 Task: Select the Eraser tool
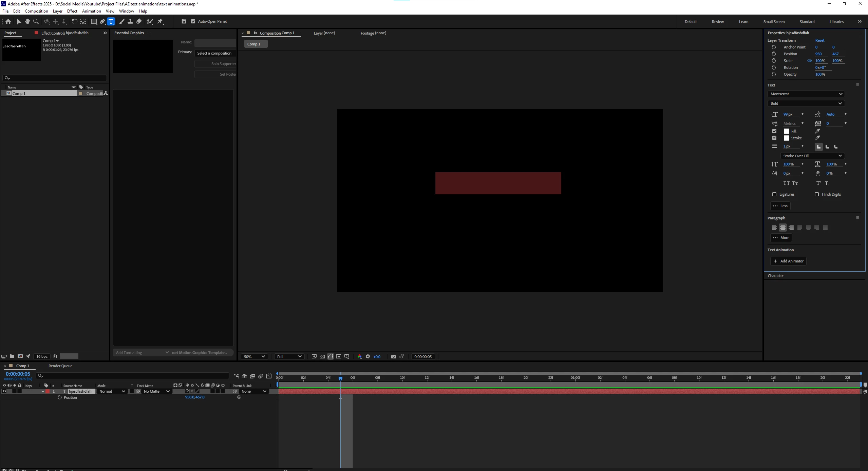coord(139,21)
